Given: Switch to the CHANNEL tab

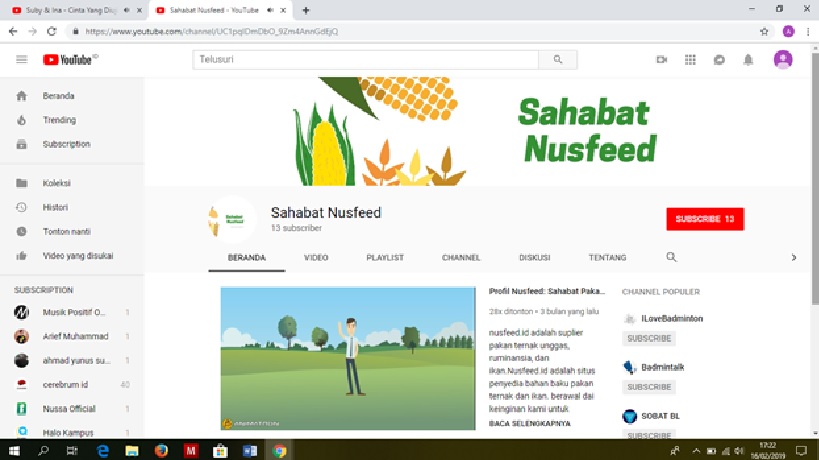Looking at the screenshot, I should (461, 257).
